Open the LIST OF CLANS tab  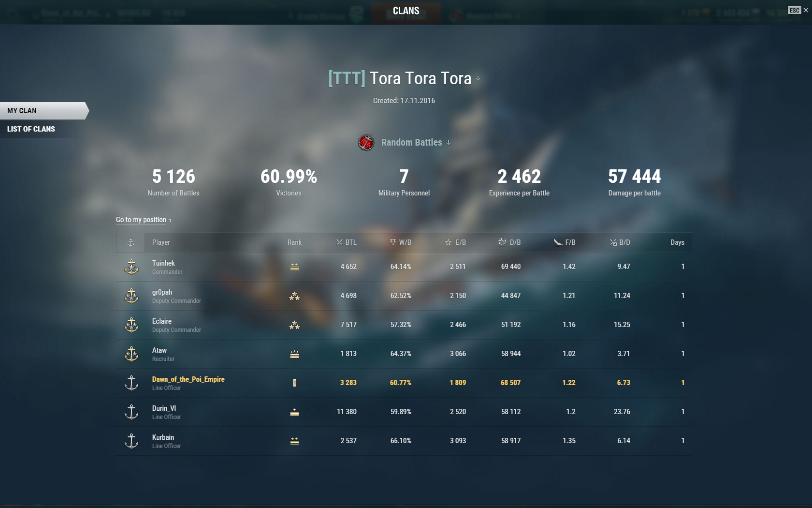click(x=31, y=129)
